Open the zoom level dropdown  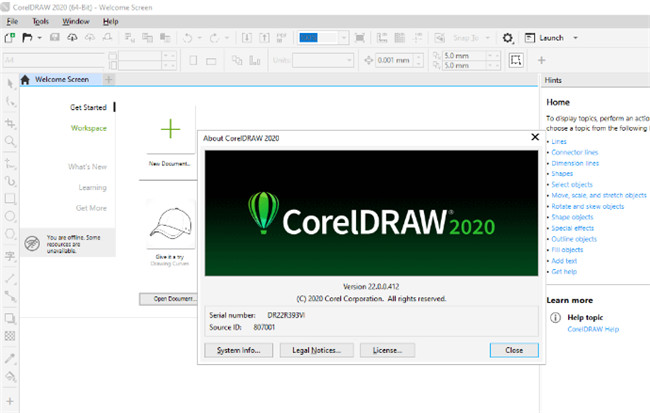point(343,38)
